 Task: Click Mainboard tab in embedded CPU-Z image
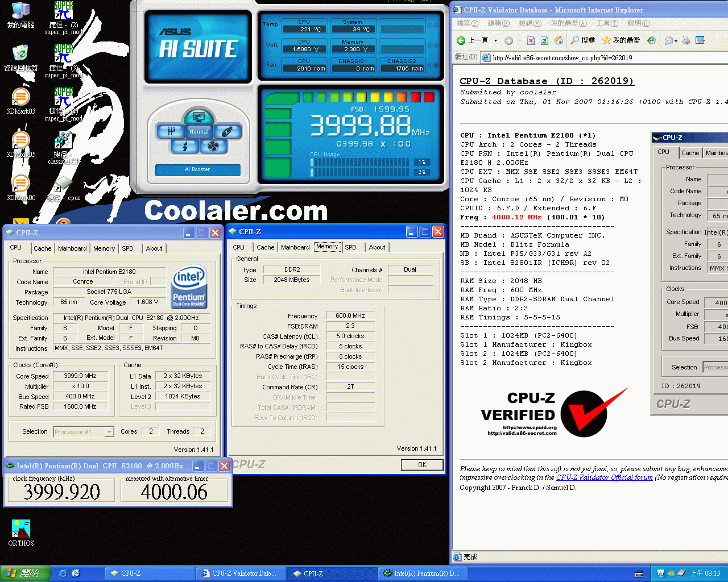[x=715, y=153]
